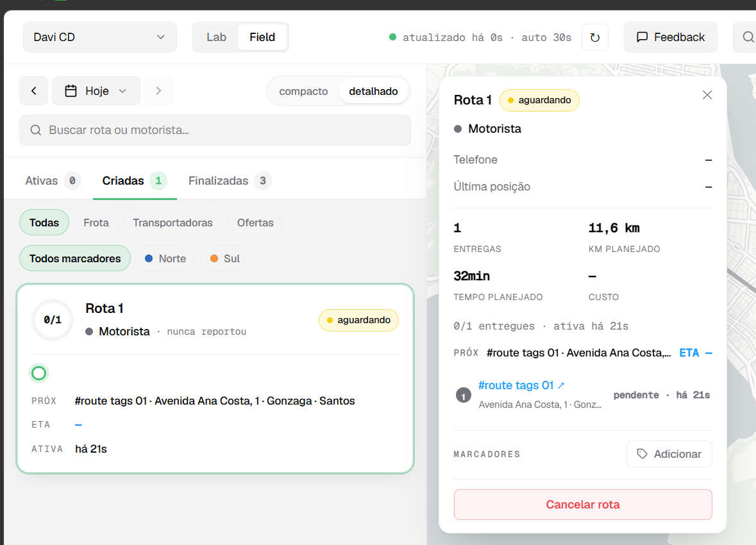Select the Todas filter chip
Image resolution: width=756 pixels, height=545 pixels.
tap(44, 222)
